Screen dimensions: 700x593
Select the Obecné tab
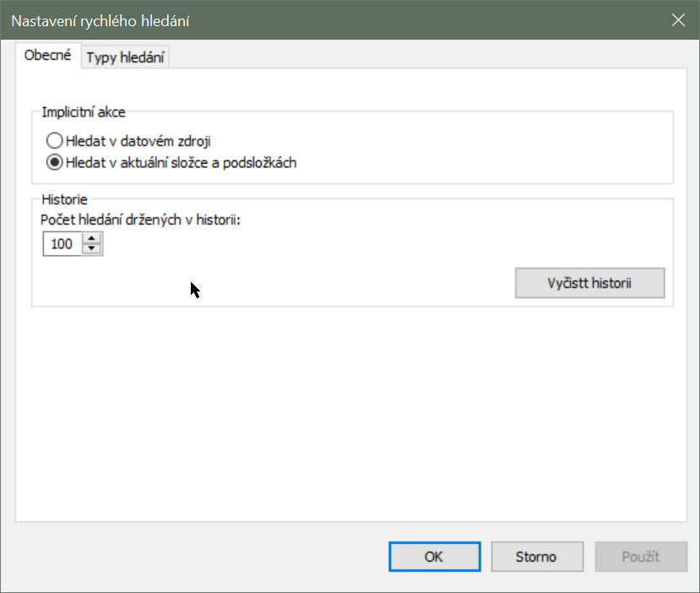pyautogui.click(x=47, y=57)
